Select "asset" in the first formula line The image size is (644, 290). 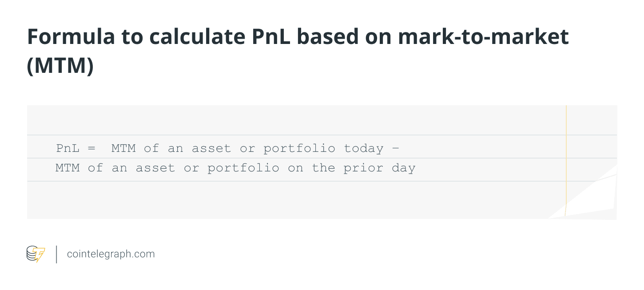pyautogui.click(x=211, y=148)
